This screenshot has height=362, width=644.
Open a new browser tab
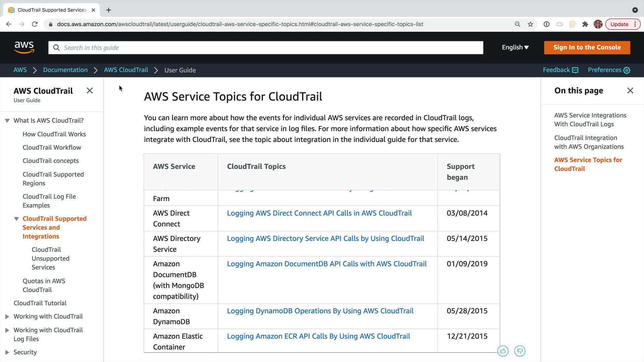point(108,10)
